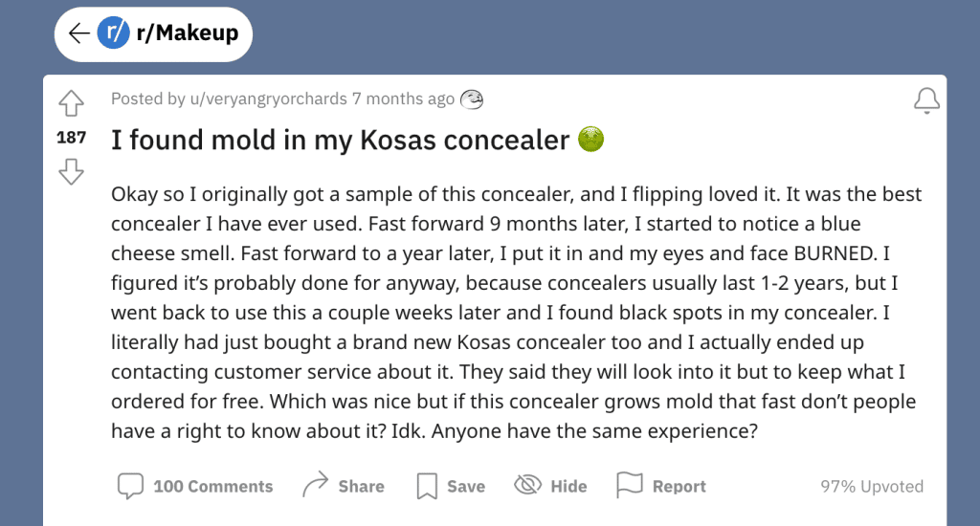Screen dimensions: 980x526
Task: Select the Hide text label
Action: (x=568, y=486)
